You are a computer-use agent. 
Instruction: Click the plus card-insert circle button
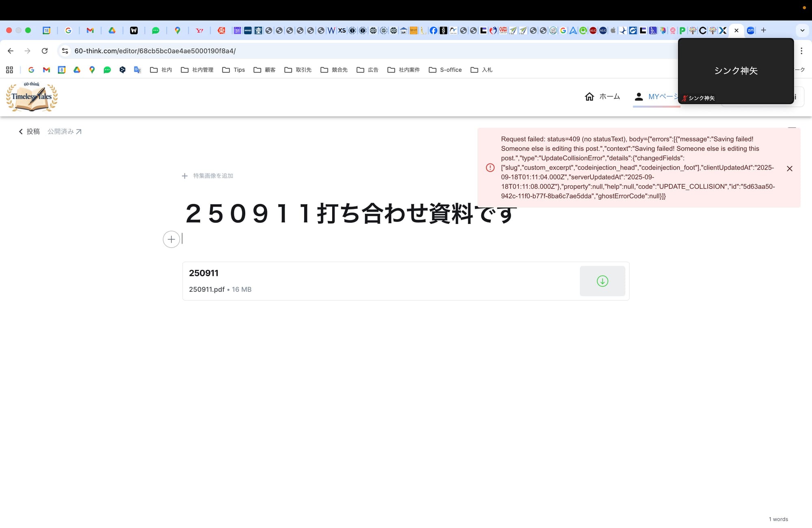coord(171,239)
